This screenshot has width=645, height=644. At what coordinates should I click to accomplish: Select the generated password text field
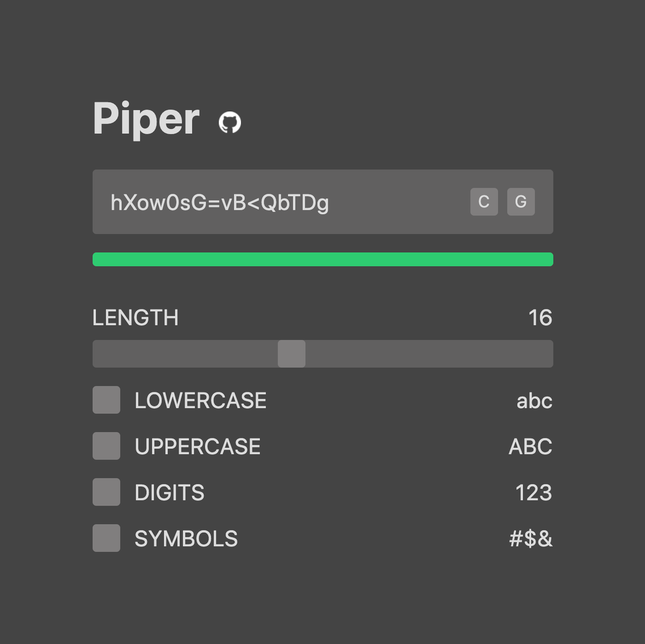coord(322,201)
